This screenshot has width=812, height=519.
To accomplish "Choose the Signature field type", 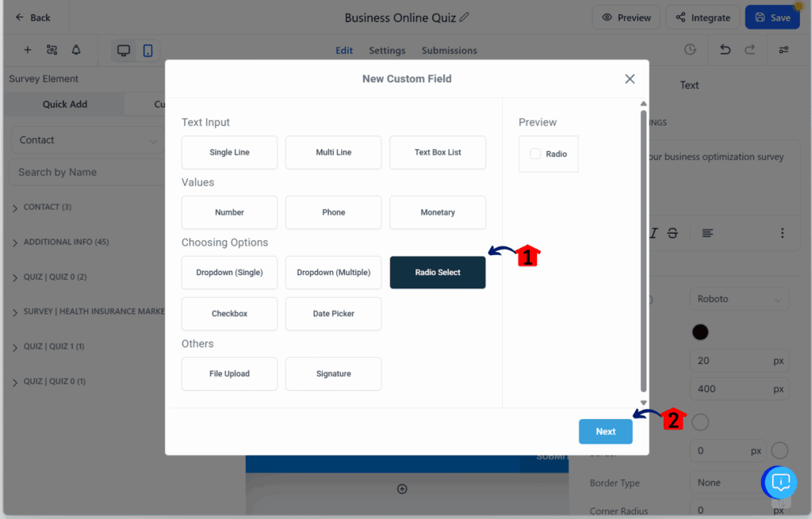I will coord(334,373).
